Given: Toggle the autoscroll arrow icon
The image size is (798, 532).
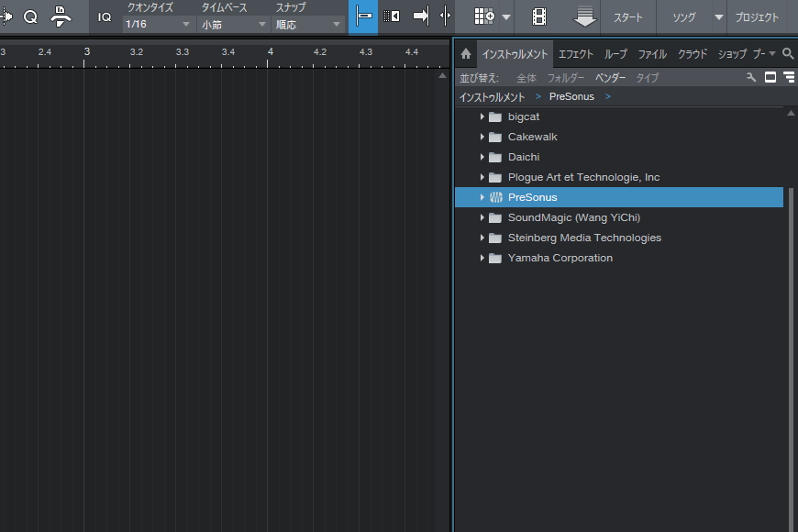Looking at the screenshot, I should [x=421, y=17].
